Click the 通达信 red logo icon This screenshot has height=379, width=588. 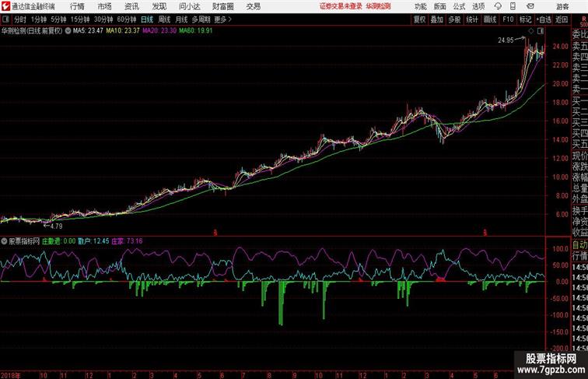coord(5,6)
